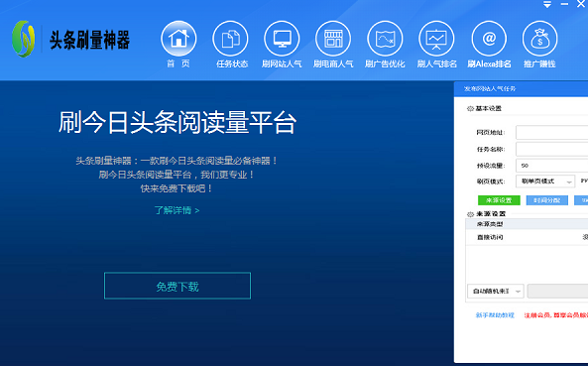Focus the 任务名称 input field
This screenshot has width=588, height=366.
point(552,149)
